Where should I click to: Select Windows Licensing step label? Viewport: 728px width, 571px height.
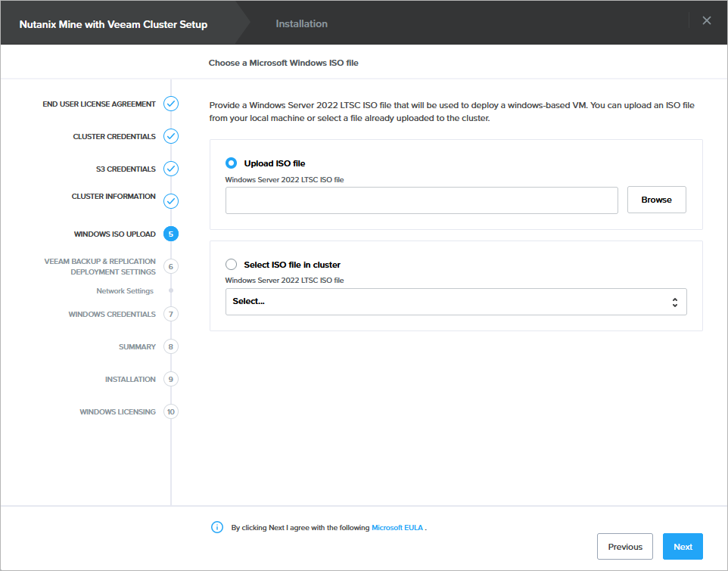(x=117, y=411)
